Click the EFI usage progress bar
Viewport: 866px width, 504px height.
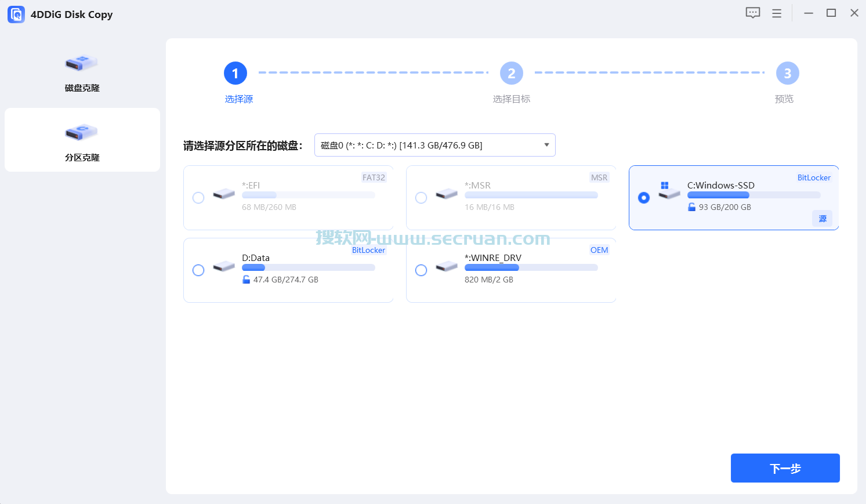coord(309,195)
